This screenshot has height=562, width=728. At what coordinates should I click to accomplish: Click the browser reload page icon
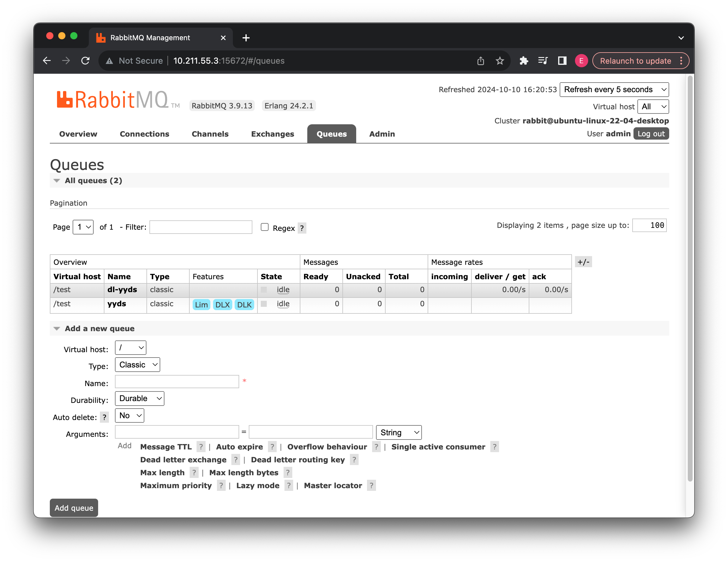(x=85, y=61)
